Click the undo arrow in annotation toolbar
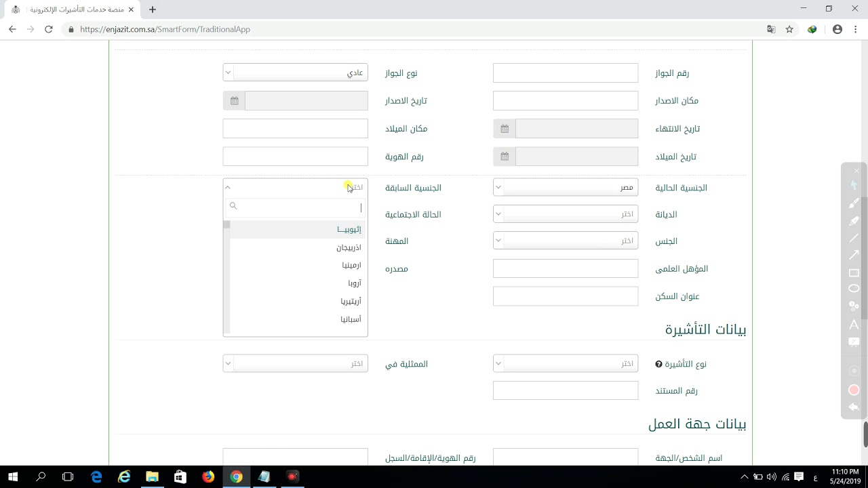Viewport: 868px width, 488px height. (x=854, y=407)
